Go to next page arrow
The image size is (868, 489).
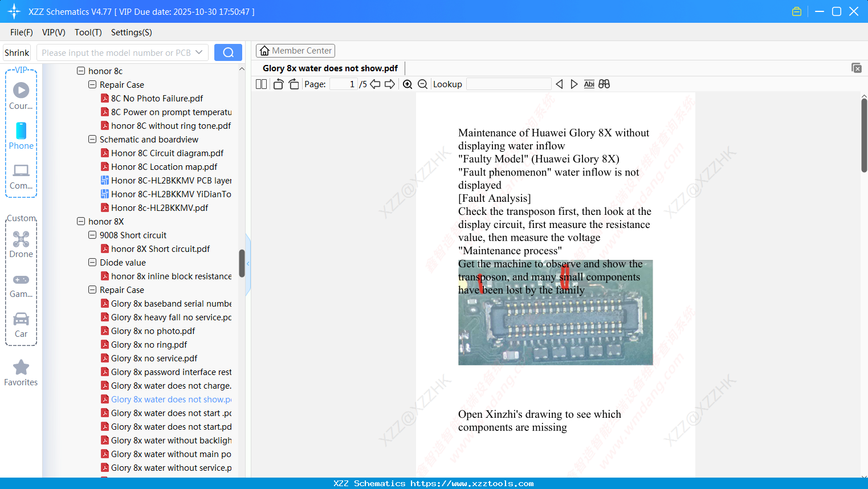pos(390,84)
